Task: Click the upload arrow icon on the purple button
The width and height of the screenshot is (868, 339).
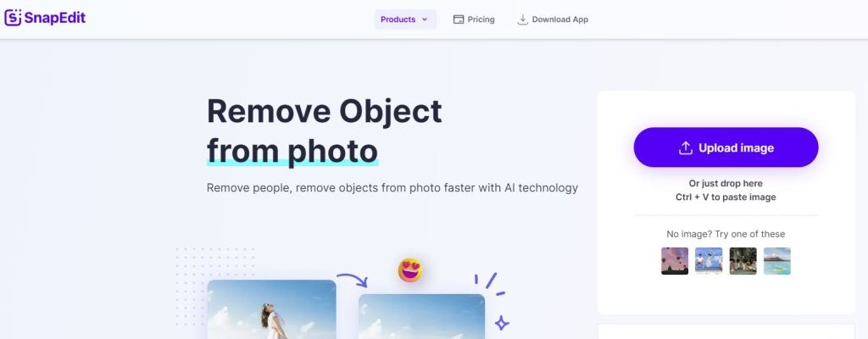Action: tap(685, 148)
